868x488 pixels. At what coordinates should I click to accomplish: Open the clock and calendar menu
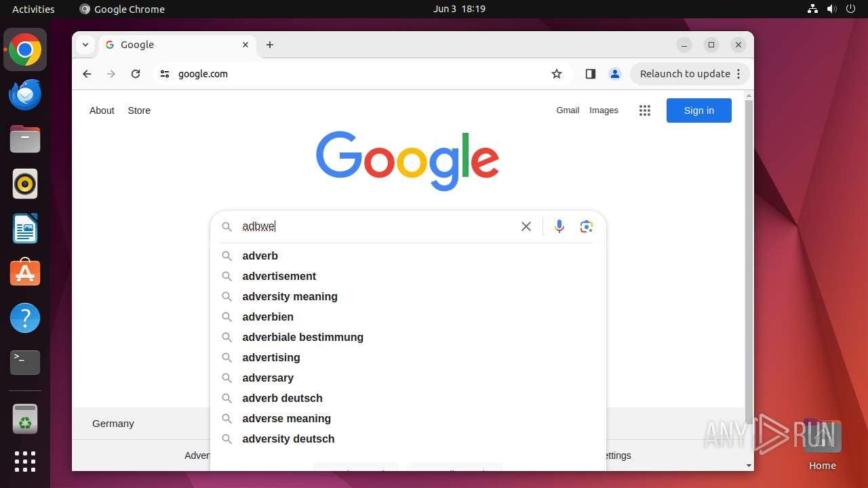pos(459,9)
